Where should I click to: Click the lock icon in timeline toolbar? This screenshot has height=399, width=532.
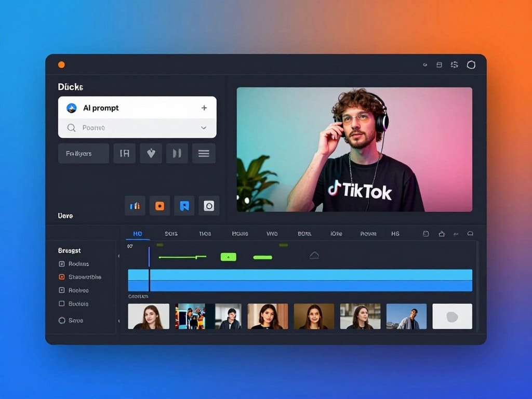[442, 234]
